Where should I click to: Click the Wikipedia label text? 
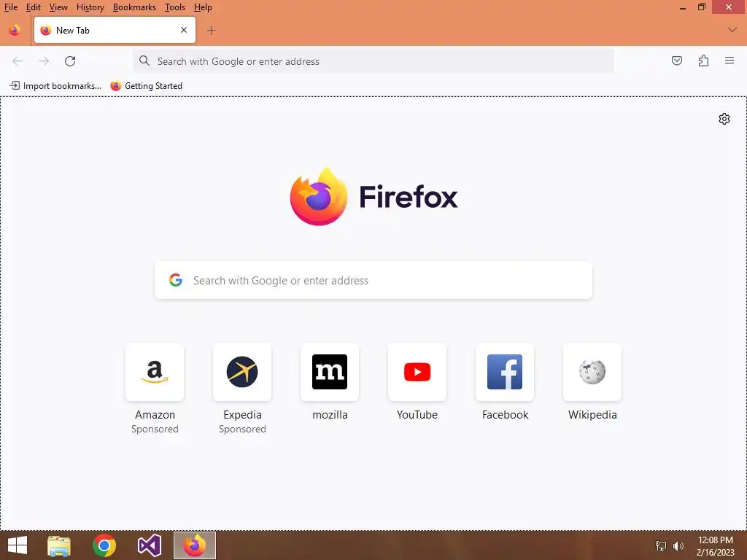pos(592,415)
